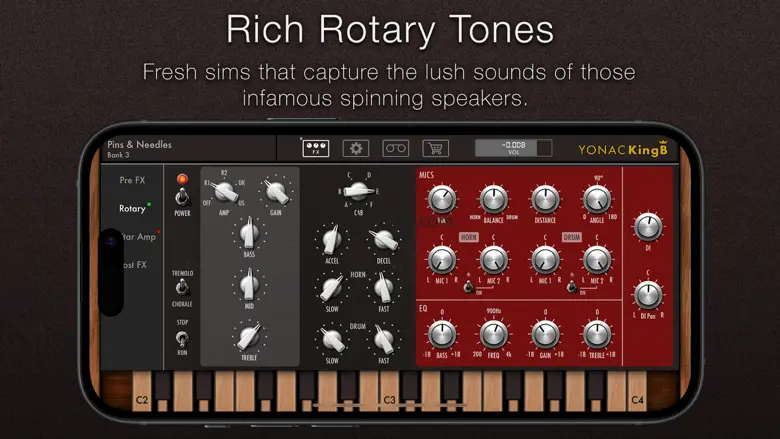Click the first MICS knob left of BALANCE
780x439 pixels.
[442, 199]
